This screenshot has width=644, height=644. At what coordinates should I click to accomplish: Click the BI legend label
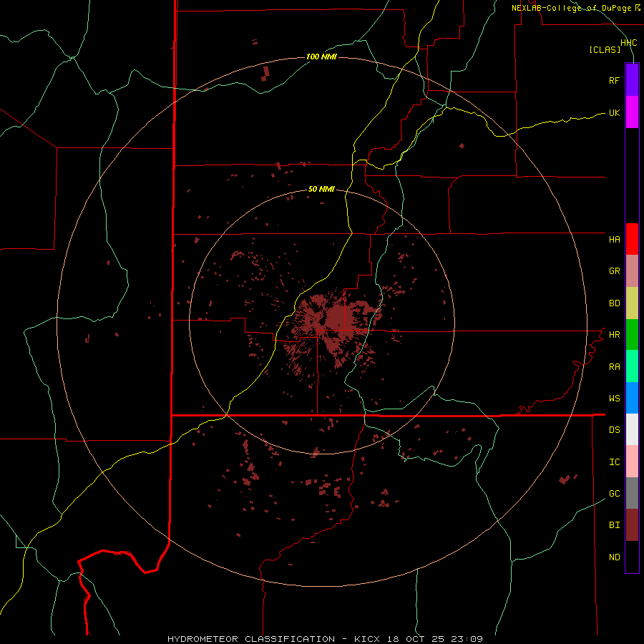614,525
